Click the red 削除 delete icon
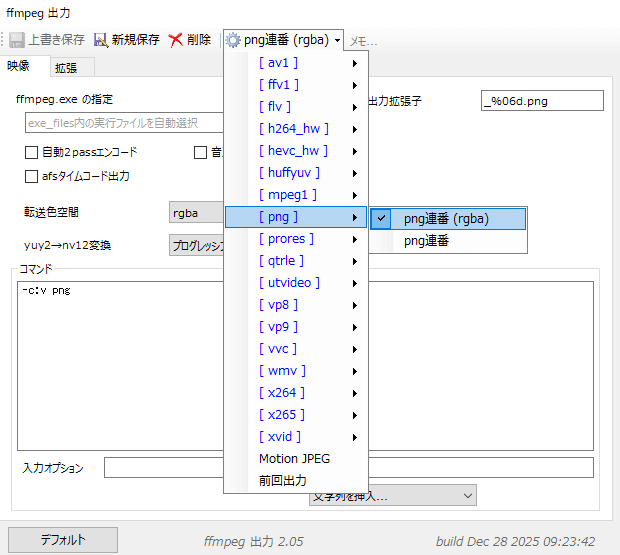This screenshot has height=555, width=620. 176,40
